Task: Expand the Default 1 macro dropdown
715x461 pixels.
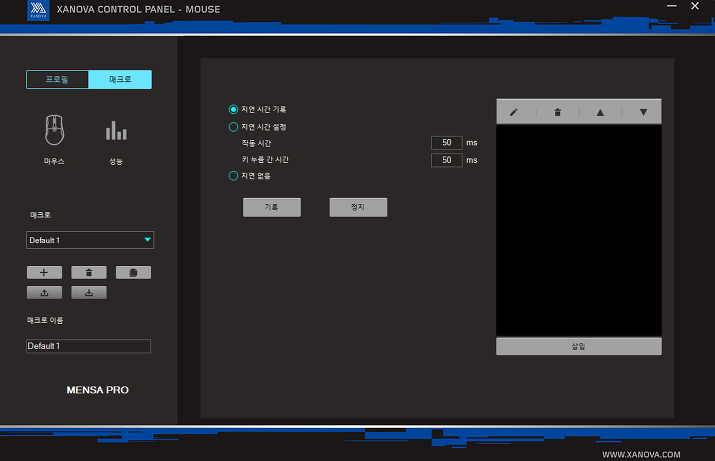Action: click(90, 240)
